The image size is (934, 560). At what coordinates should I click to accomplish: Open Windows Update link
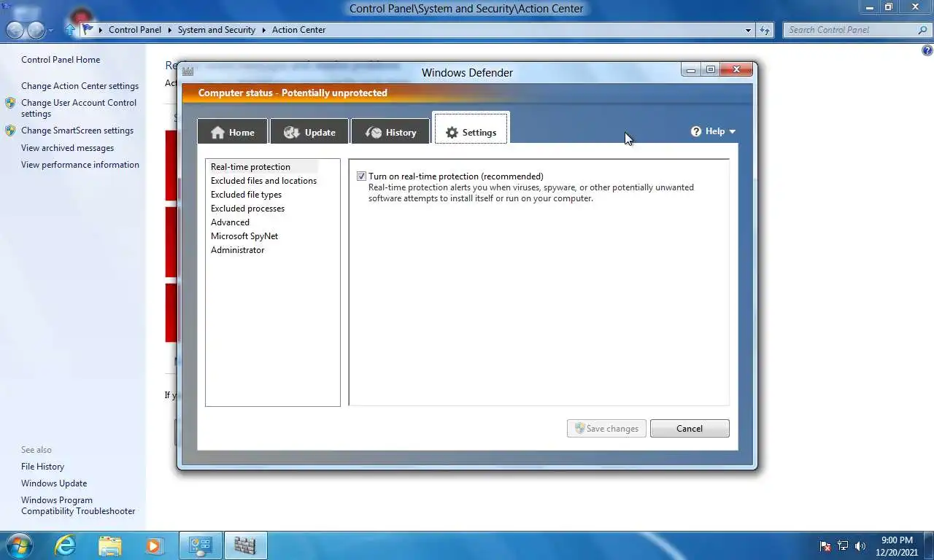coord(54,483)
